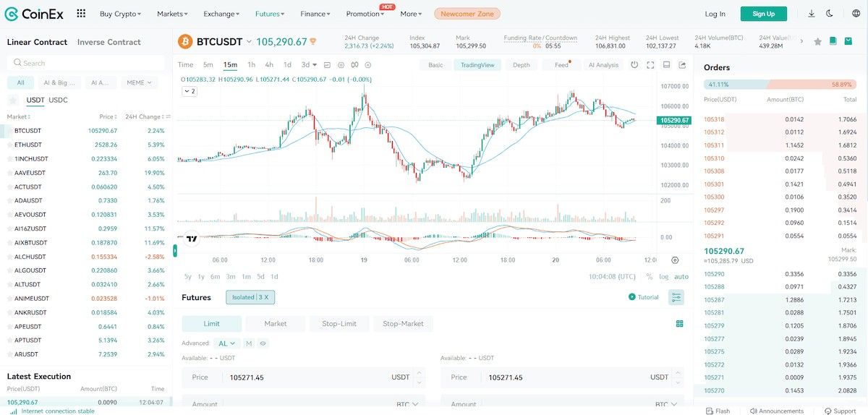Toggle log scale on chart
The width and height of the screenshot is (868, 415).
pos(664,277)
